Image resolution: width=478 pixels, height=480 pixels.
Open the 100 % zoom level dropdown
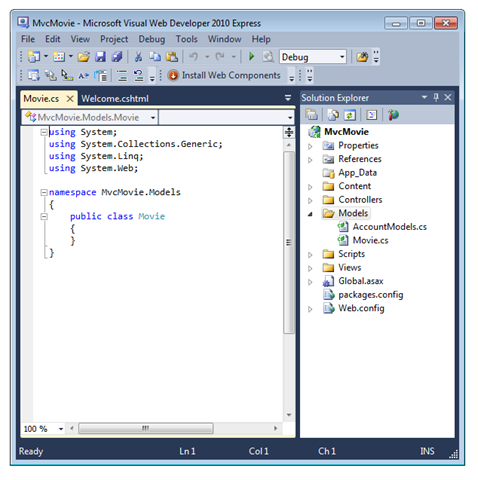pos(61,429)
